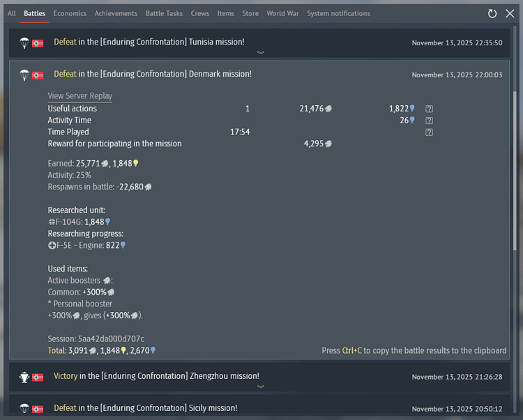This screenshot has height=420, width=523.
Task: Go to the World War tab
Action: pos(282,13)
